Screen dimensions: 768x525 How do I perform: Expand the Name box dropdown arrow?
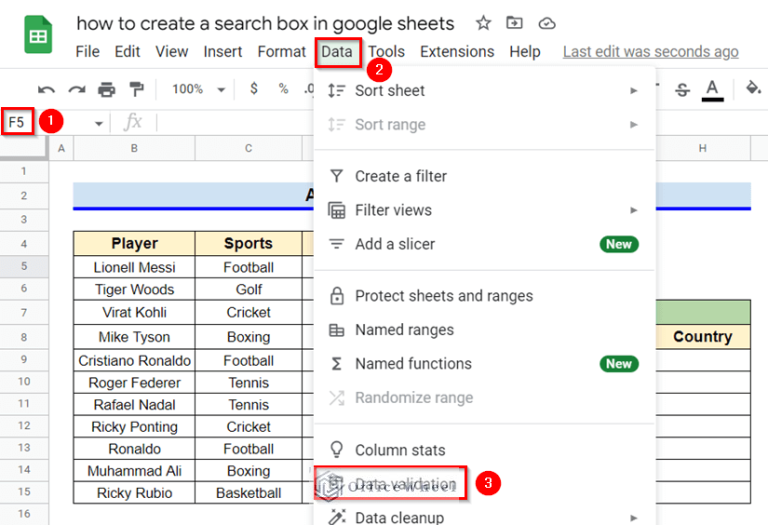tap(99, 123)
